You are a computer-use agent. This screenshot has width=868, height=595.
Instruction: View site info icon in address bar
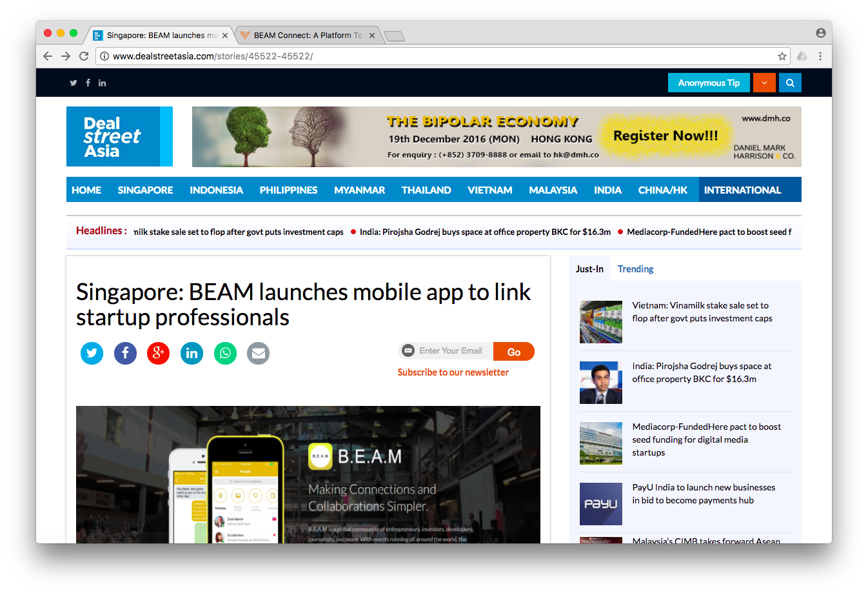pyautogui.click(x=104, y=56)
